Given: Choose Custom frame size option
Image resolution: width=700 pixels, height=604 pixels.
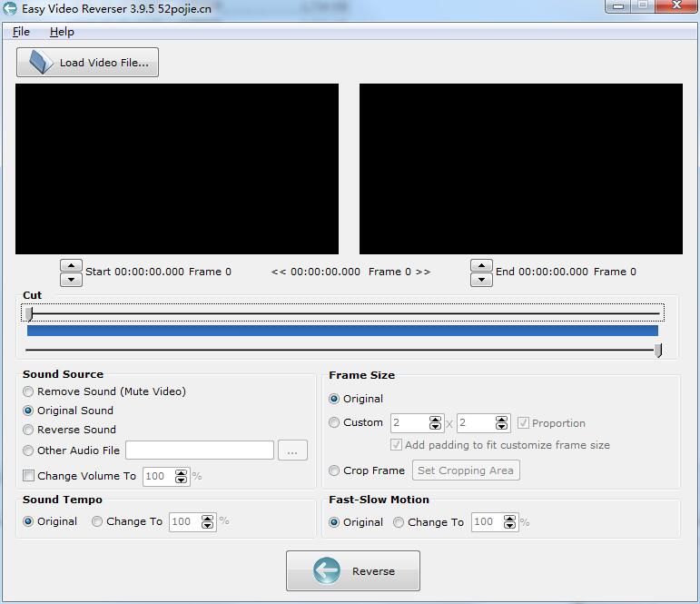Looking at the screenshot, I should 335,422.
